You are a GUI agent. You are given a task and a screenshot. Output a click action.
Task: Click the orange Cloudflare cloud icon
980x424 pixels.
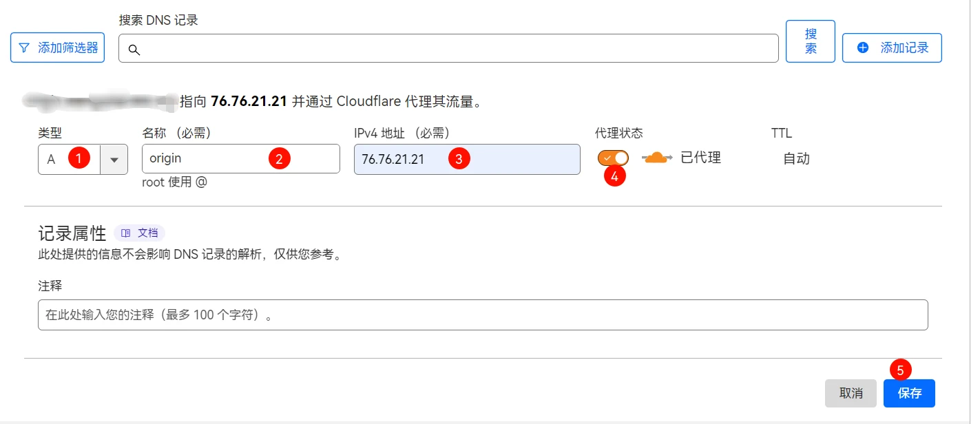pyautogui.click(x=657, y=158)
